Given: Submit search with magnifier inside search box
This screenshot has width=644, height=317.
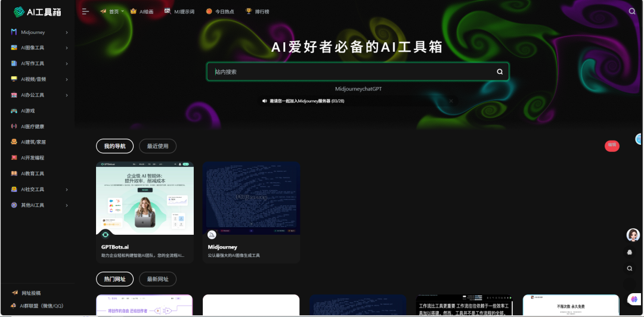Looking at the screenshot, I should (500, 72).
